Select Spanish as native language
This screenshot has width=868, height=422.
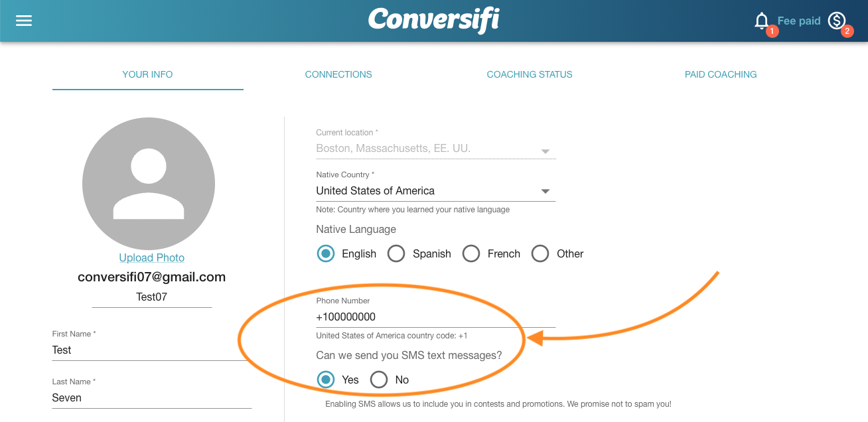[396, 253]
